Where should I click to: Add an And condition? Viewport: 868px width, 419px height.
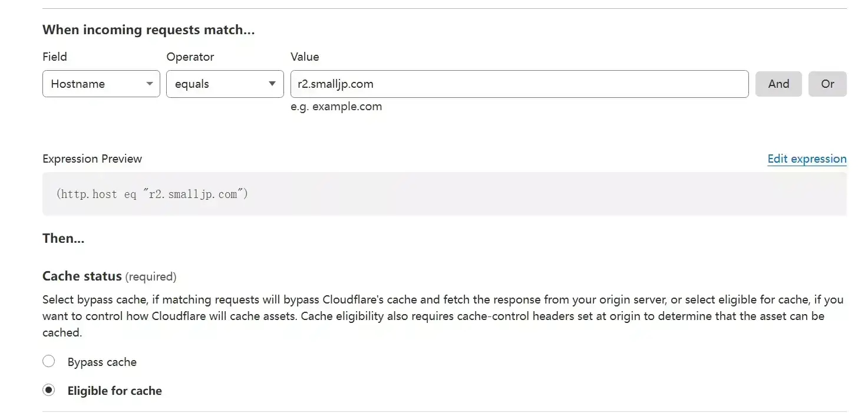[x=778, y=84]
